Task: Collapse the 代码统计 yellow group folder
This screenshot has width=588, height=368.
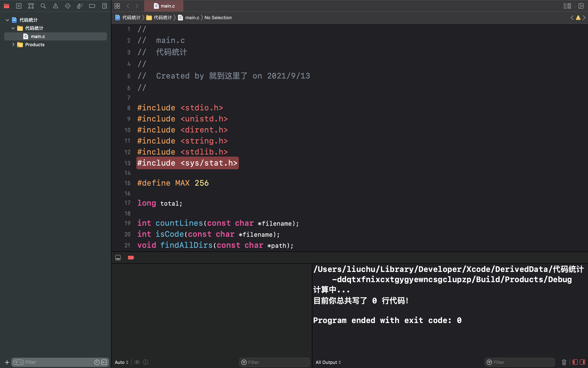Action: (x=13, y=28)
